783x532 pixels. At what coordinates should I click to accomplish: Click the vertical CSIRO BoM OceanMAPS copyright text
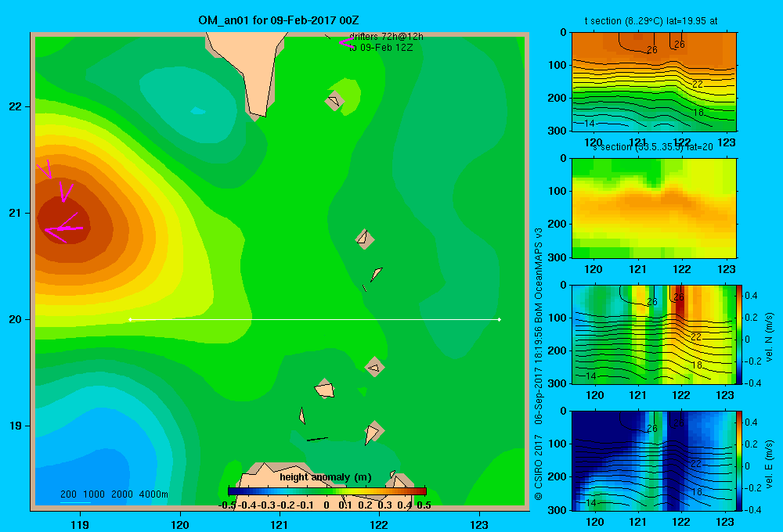(539, 364)
